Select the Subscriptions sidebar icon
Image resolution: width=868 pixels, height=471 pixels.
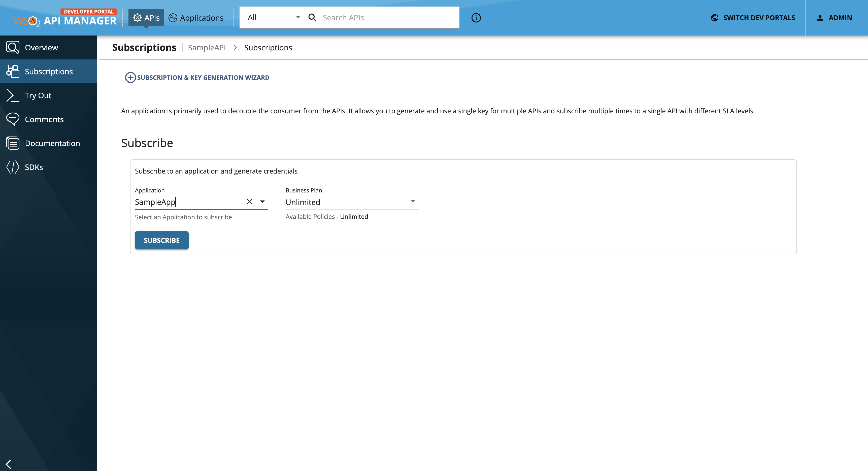tap(13, 71)
